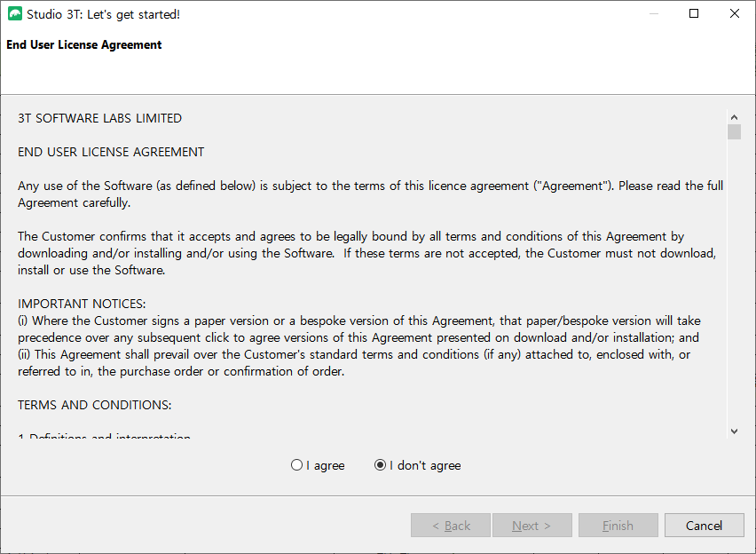This screenshot has height=554, width=756.
Task: Click the "END USER LICENSE AGREEMENT" line in text
Action: 111,152
